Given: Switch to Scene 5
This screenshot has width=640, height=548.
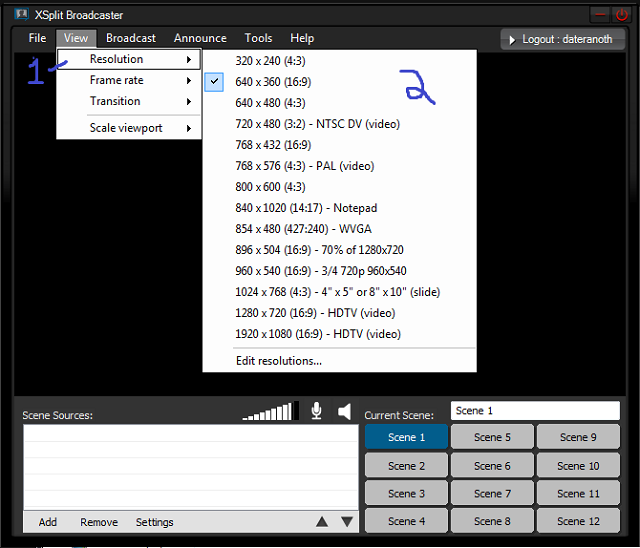Looking at the screenshot, I should coord(492,437).
